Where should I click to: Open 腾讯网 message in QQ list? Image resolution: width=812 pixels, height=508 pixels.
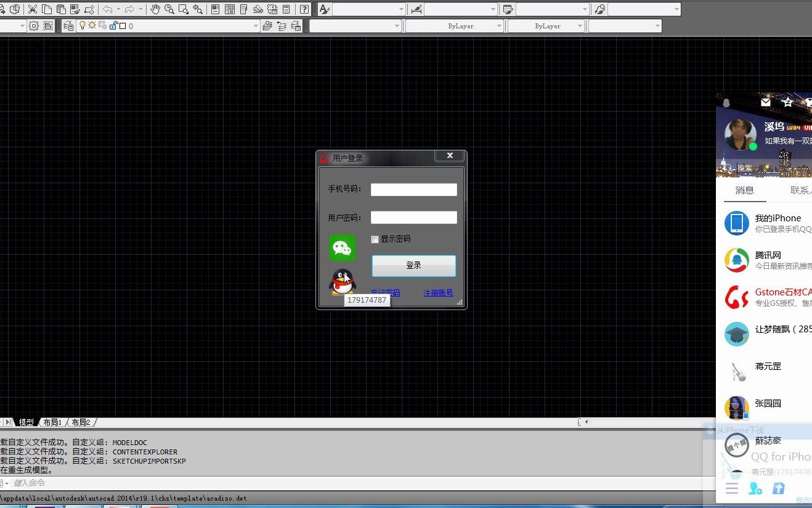pyautogui.click(x=764, y=260)
